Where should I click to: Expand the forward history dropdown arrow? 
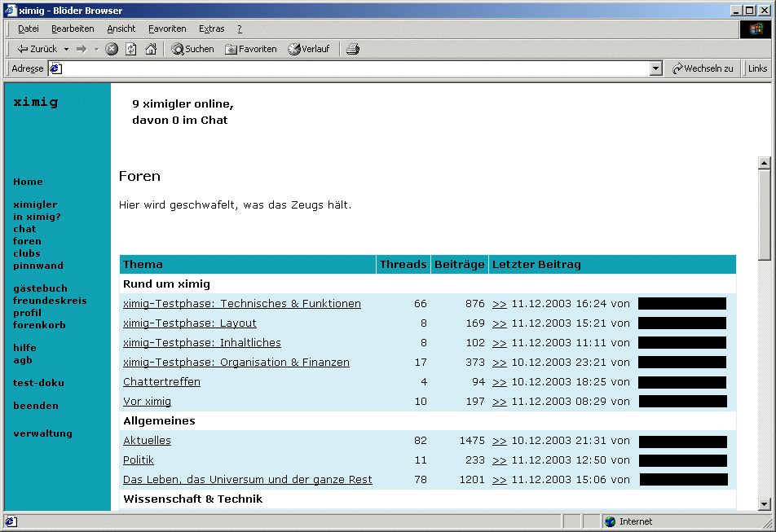click(96, 49)
